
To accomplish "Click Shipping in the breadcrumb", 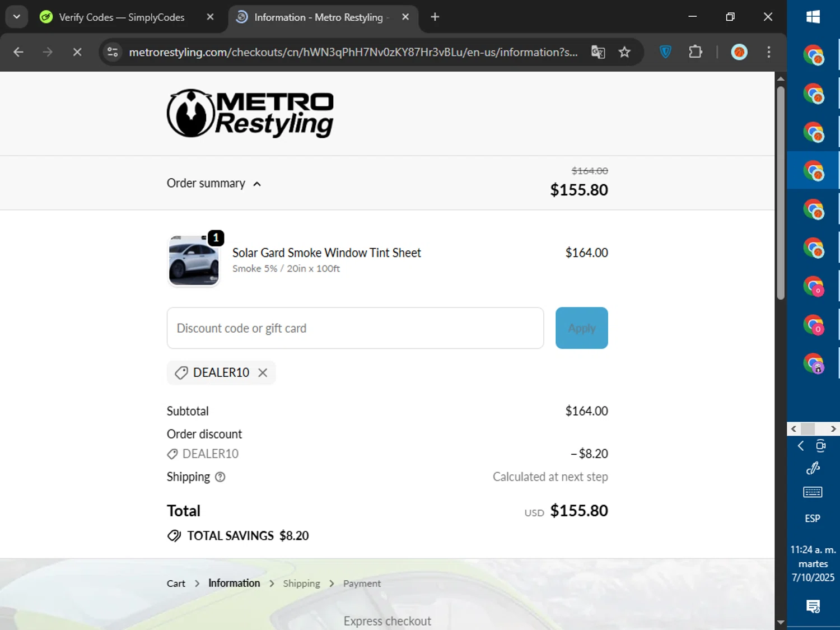I will click(301, 584).
